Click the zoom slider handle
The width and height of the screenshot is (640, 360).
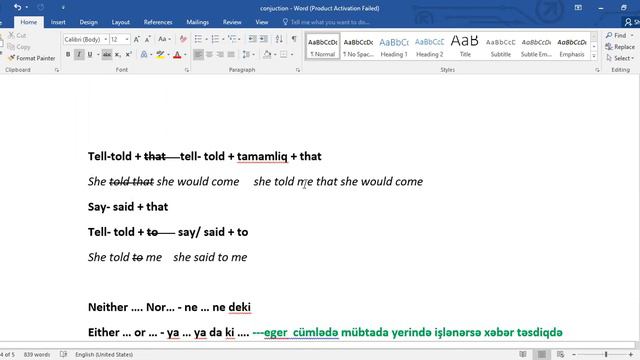pyautogui.click(x=606, y=354)
